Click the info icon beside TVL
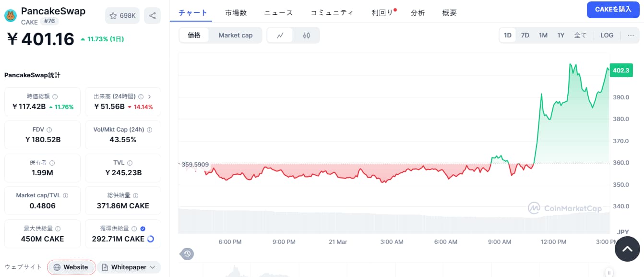644x277 pixels. point(130,163)
